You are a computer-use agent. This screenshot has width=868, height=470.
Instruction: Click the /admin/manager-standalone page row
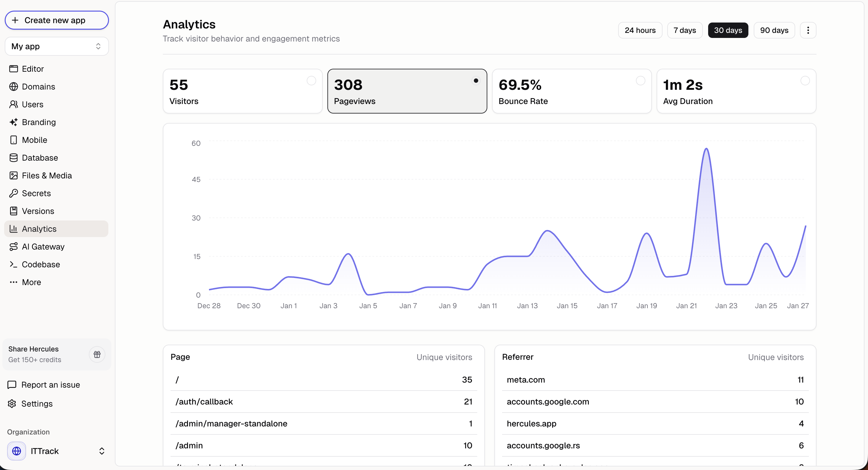pos(324,424)
